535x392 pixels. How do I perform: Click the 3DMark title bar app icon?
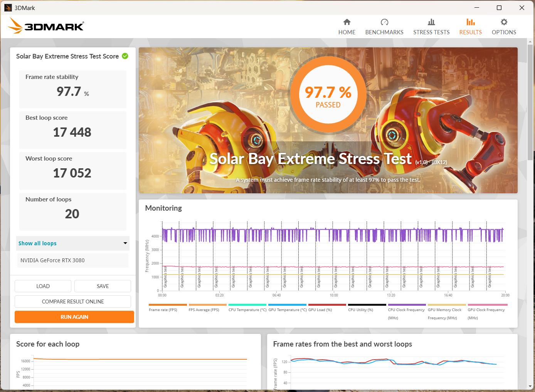[8, 8]
